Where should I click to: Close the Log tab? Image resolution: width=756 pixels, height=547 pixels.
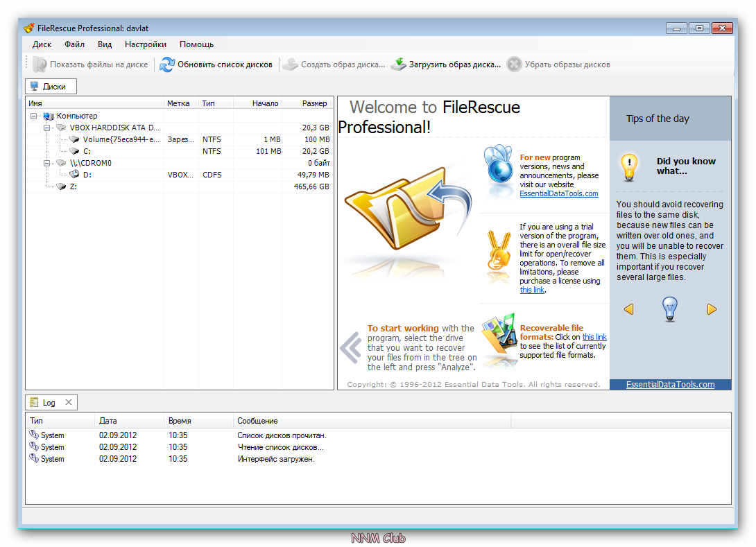(69, 402)
